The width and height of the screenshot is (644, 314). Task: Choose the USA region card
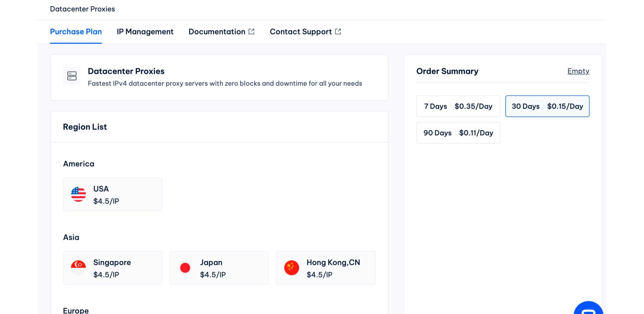tap(112, 194)
